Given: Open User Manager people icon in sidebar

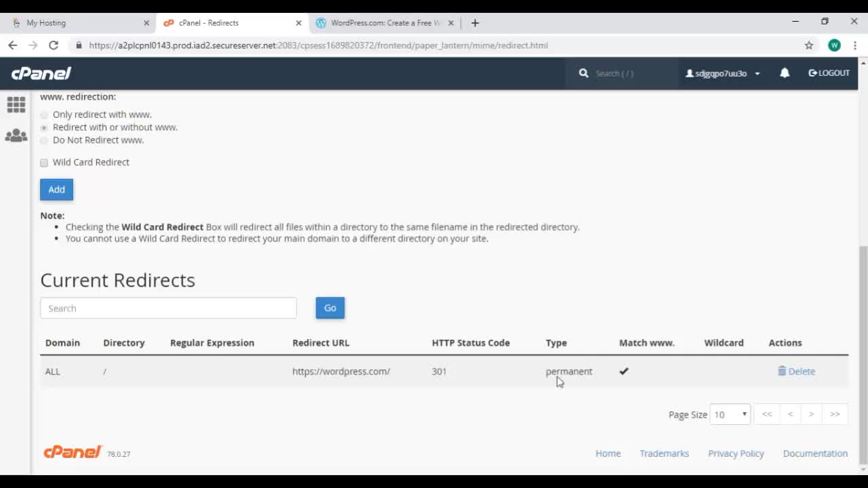Looking at the screenshot, I should pos(16,136).
